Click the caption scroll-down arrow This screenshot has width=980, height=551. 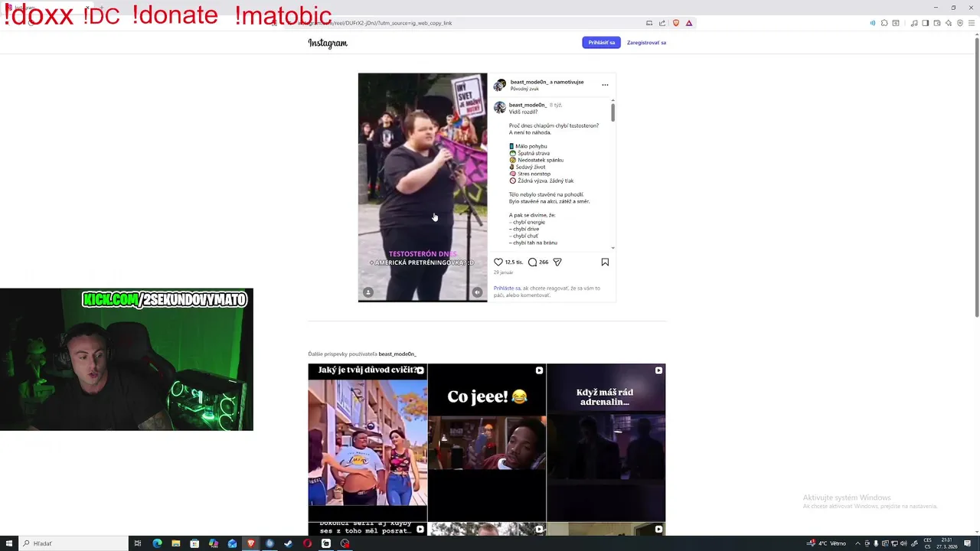[612, 248]
